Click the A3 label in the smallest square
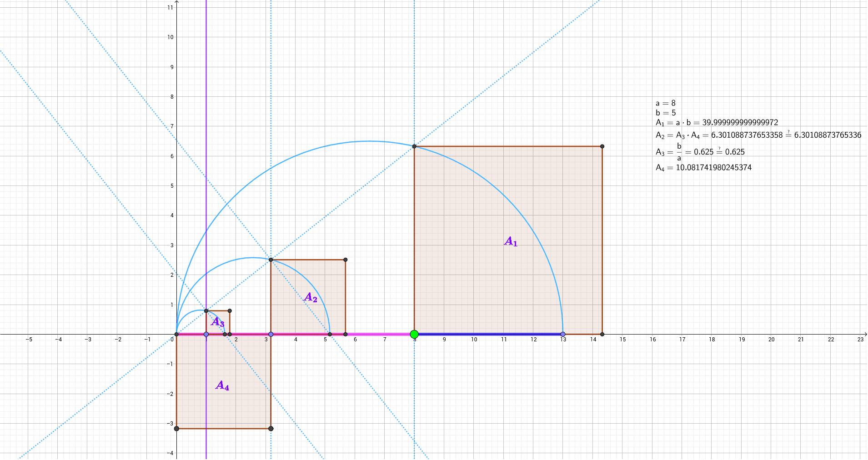The width and height of the screenshot is (868, 460). point(218,323)
